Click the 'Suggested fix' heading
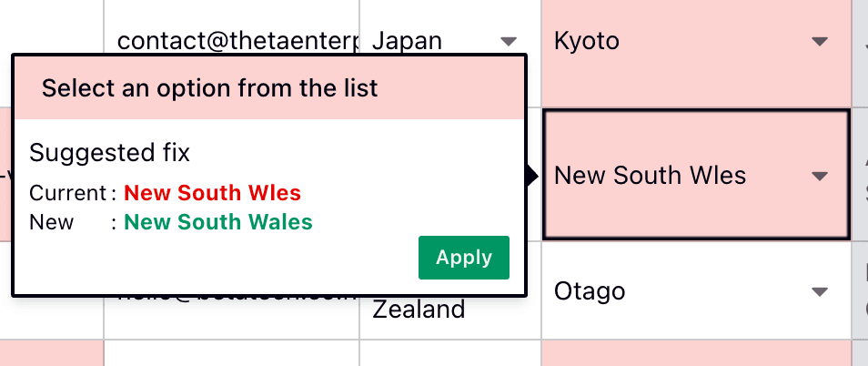 click(x=109, y=151)
